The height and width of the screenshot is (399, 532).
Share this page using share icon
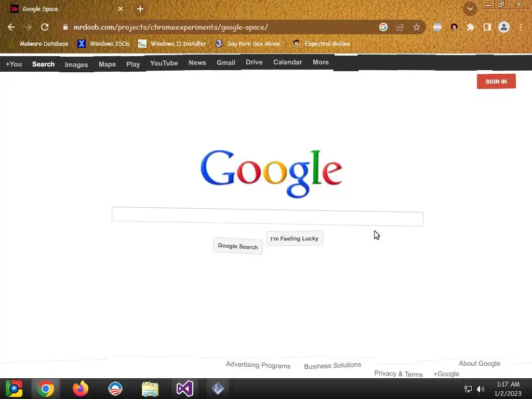pos(400,27)
